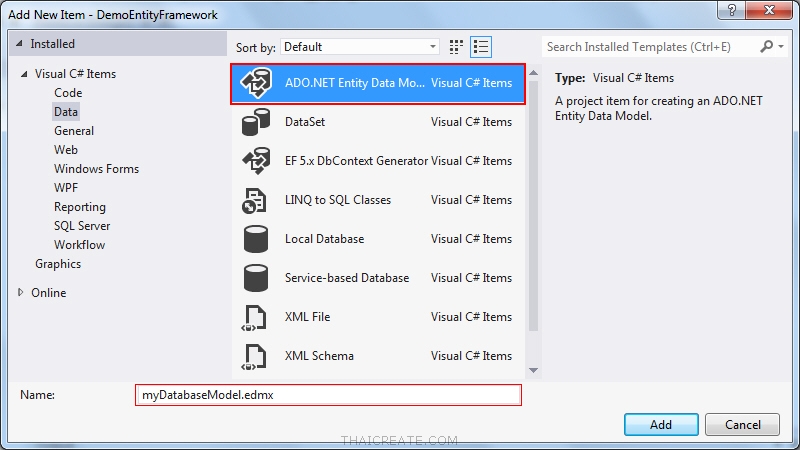Click the LINQ to SQL Classes icon
The image size is (800, 450).
tap(255, 200)
